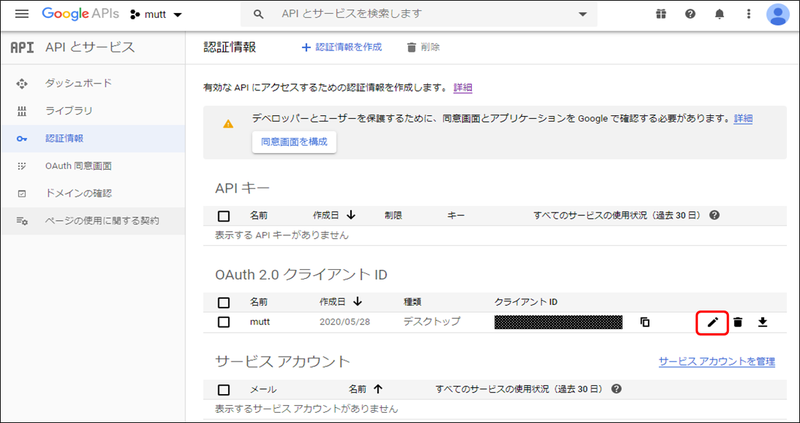Toggle the OAuth 2.0 table select-all checkbox
Image resolution: width=800 pixels, height=423 pixels.
[223, 303]
